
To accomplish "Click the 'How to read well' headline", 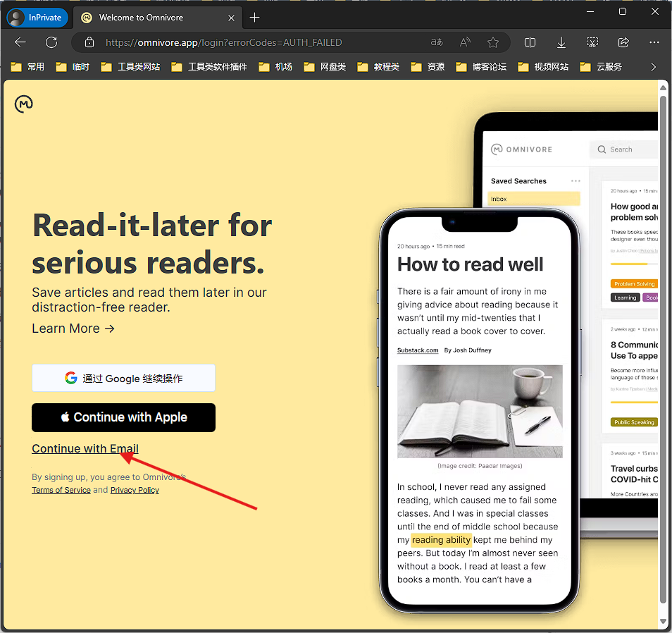I will point(470,264).
